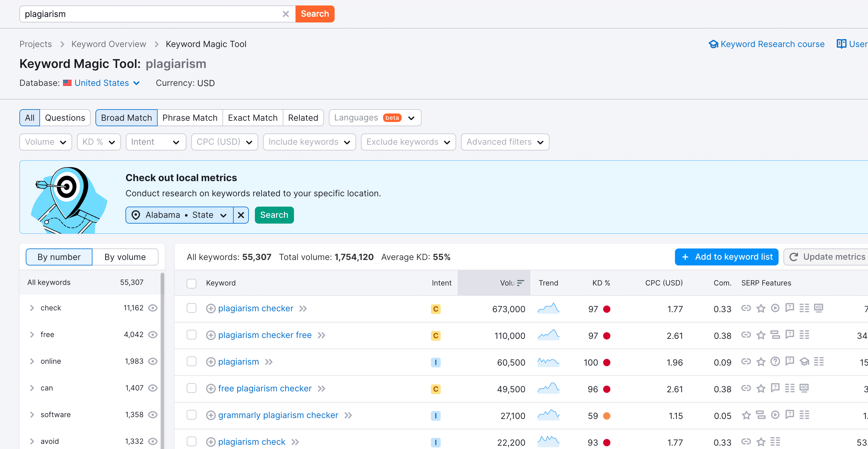Open the CPC (USD) filter dropdown
868x449 pixels.
coord(224,142)
